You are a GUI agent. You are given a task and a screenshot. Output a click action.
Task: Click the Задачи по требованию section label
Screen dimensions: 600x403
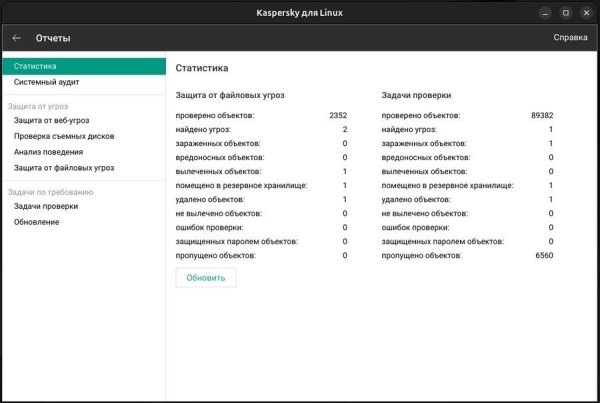point(51,192)
